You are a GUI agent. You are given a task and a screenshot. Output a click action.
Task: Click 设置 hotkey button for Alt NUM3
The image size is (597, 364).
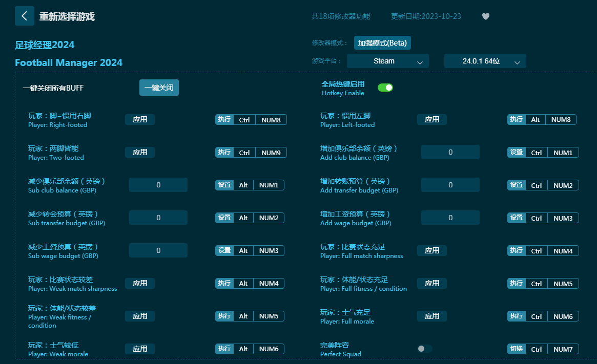coord(224,250)
